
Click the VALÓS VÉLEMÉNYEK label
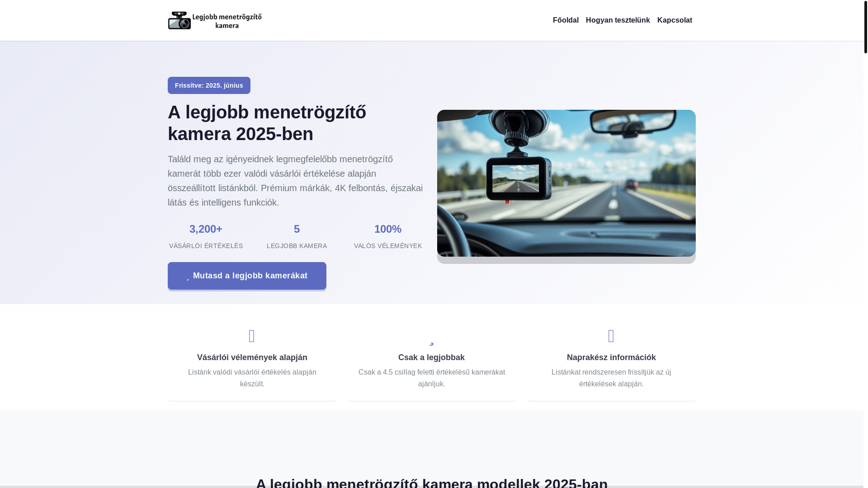click(387, 246)
